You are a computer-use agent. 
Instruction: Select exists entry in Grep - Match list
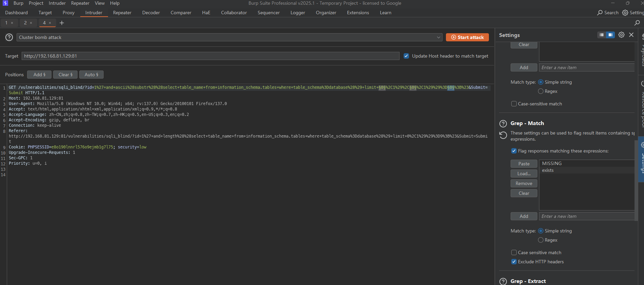coord(586,170)
